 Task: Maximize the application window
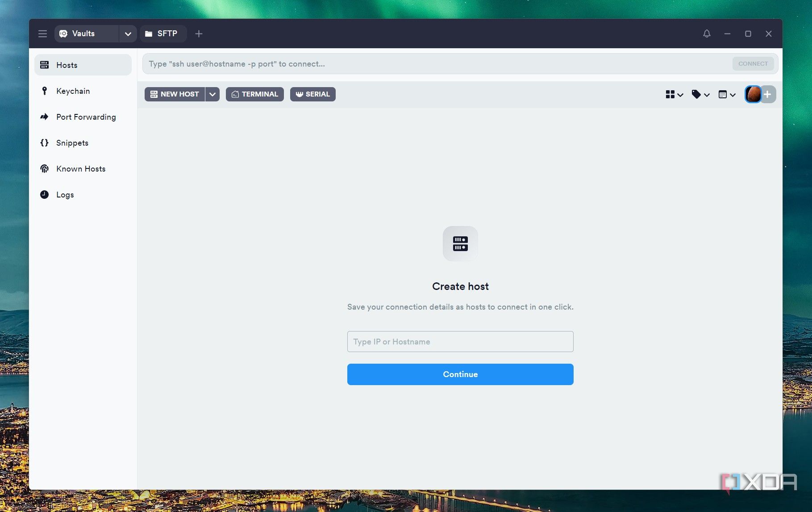tap(748, 34)
